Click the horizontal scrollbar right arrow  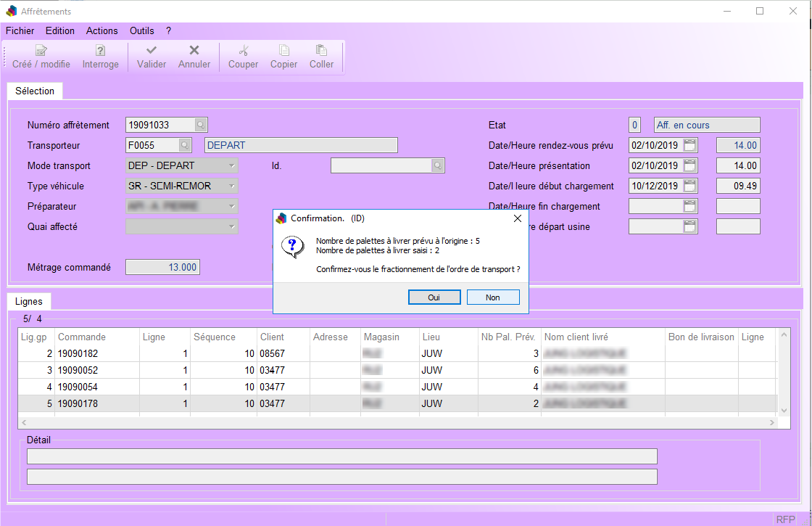click(771, 423)
